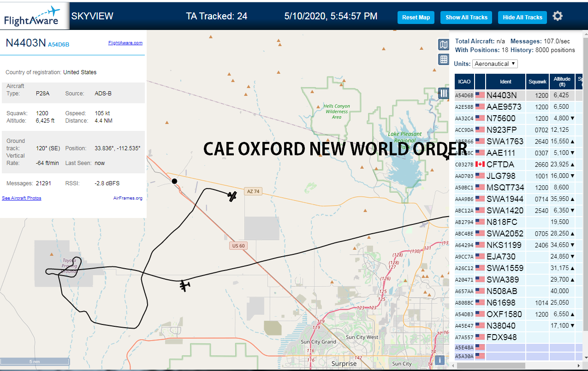Select the row with ICAO A5E48A
Screen dimensions: 588x371
coord(518,347)
